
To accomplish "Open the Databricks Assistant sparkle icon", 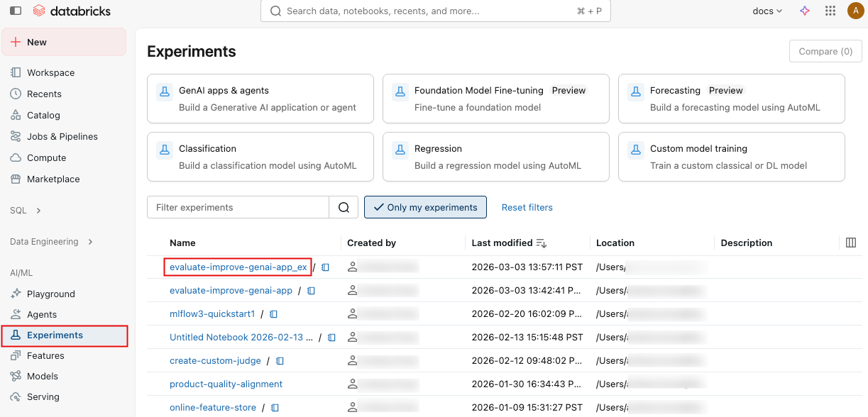I will (805, 11).
